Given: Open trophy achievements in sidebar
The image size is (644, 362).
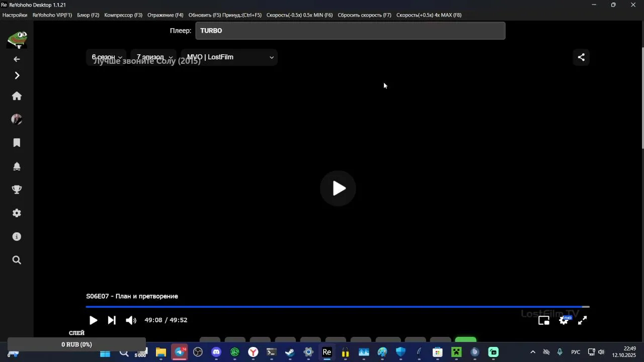Looking at the screenshot, I should 17,190.
